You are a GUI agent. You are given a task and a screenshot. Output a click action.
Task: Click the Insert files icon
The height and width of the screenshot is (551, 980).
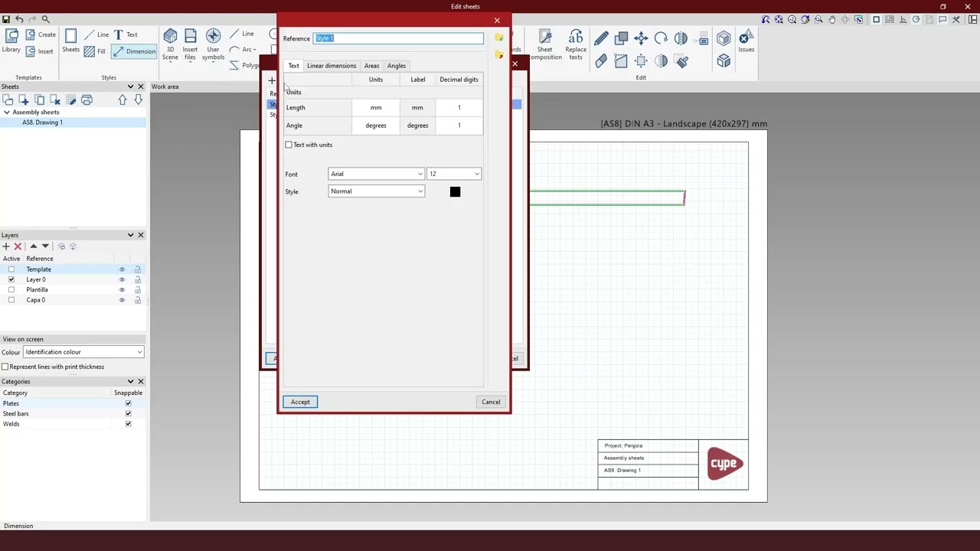[x=190, y=44]
